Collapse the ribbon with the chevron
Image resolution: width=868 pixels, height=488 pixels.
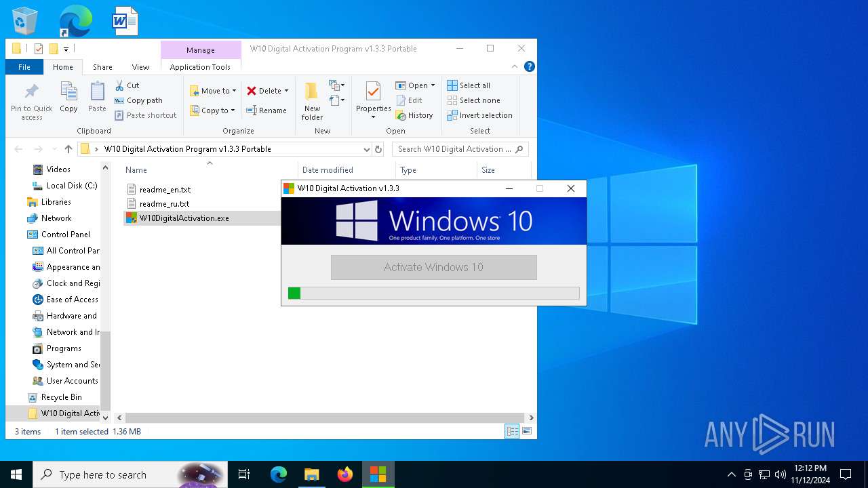[x=515, y=66]
